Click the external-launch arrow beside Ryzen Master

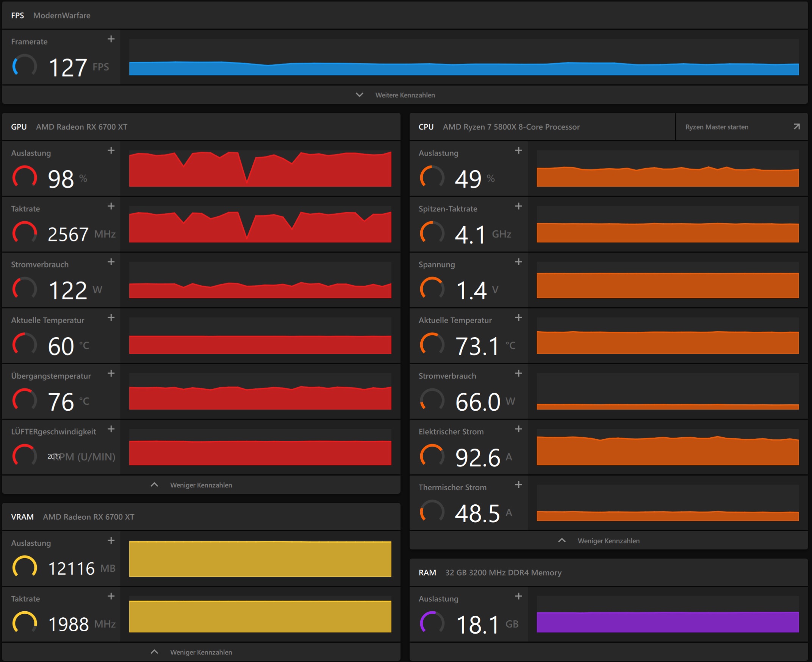(796, 127)
